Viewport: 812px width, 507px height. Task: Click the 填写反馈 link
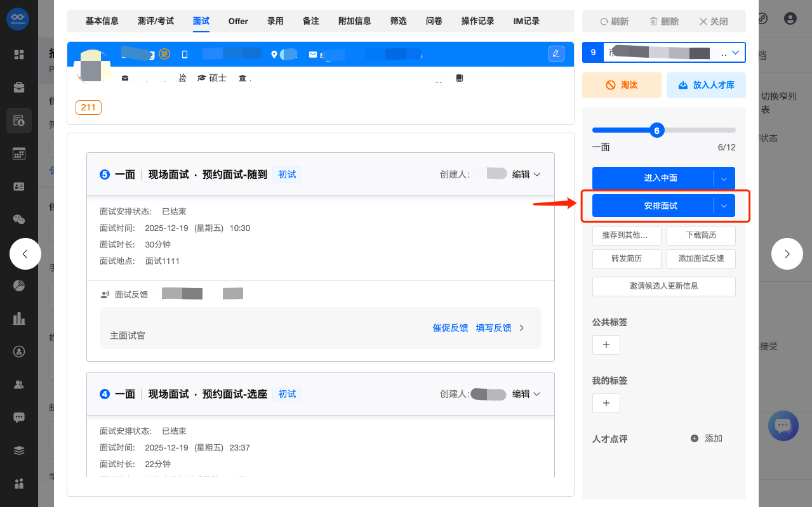tap(494, 328)
